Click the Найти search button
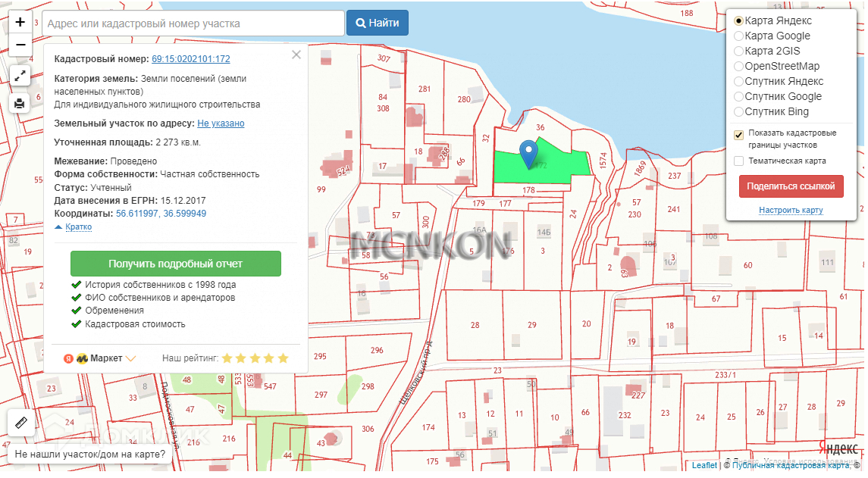The height and width of the screenshot is (478, 868). tap(378, 23)
